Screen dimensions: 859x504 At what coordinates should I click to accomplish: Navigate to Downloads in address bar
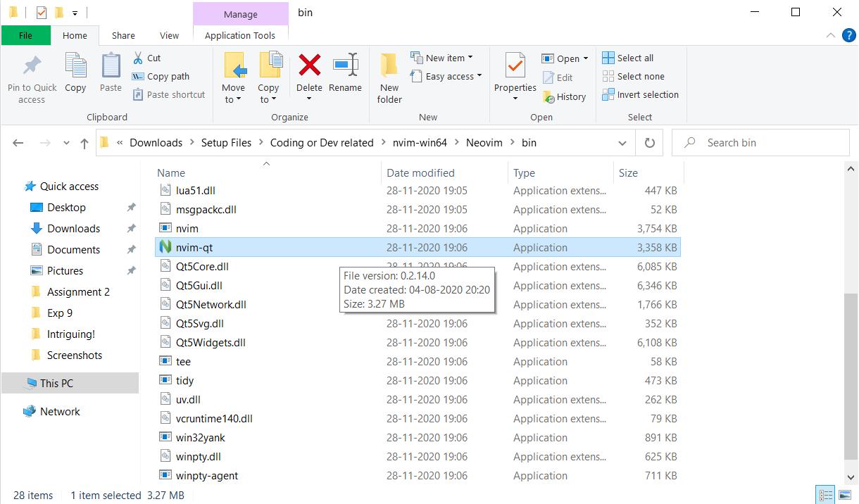[156, 142]
